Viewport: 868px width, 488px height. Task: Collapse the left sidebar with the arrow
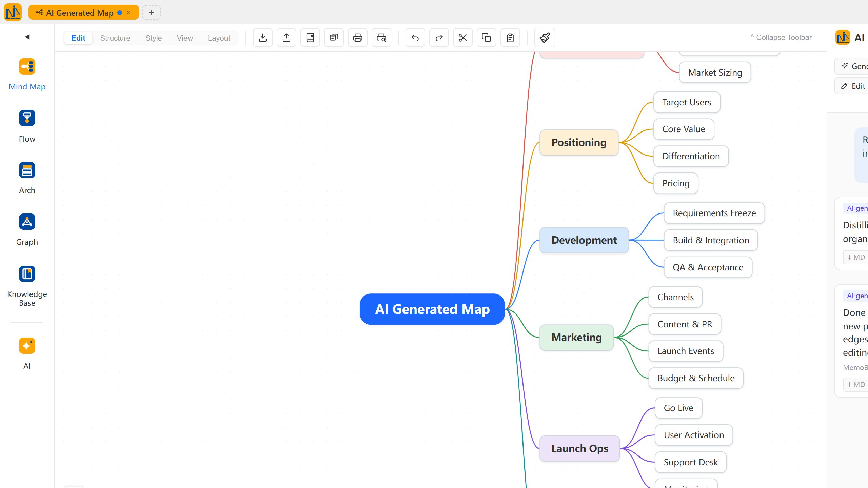(27, 37)
